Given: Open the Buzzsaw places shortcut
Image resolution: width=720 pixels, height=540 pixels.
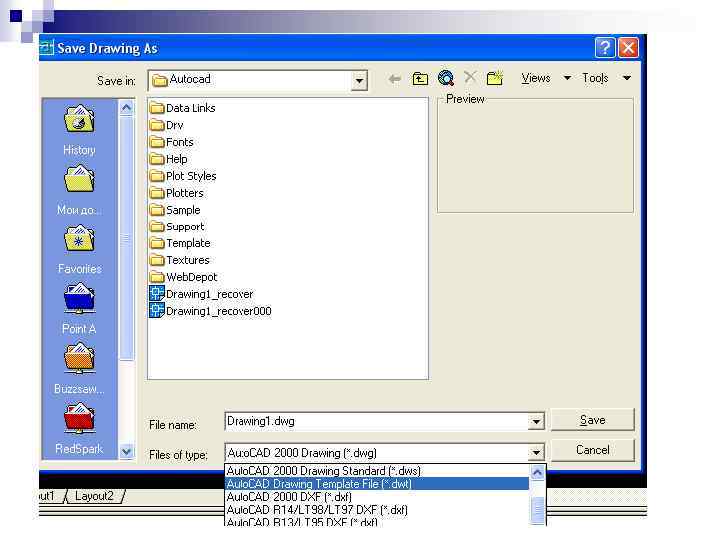Looking at the screenshot, I should click(x=79, y=369).
